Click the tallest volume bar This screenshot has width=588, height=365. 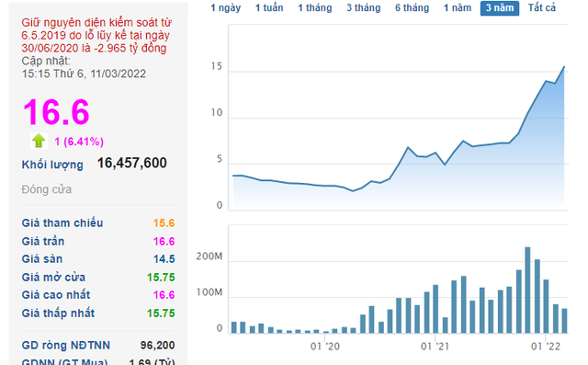click(527, 290)
